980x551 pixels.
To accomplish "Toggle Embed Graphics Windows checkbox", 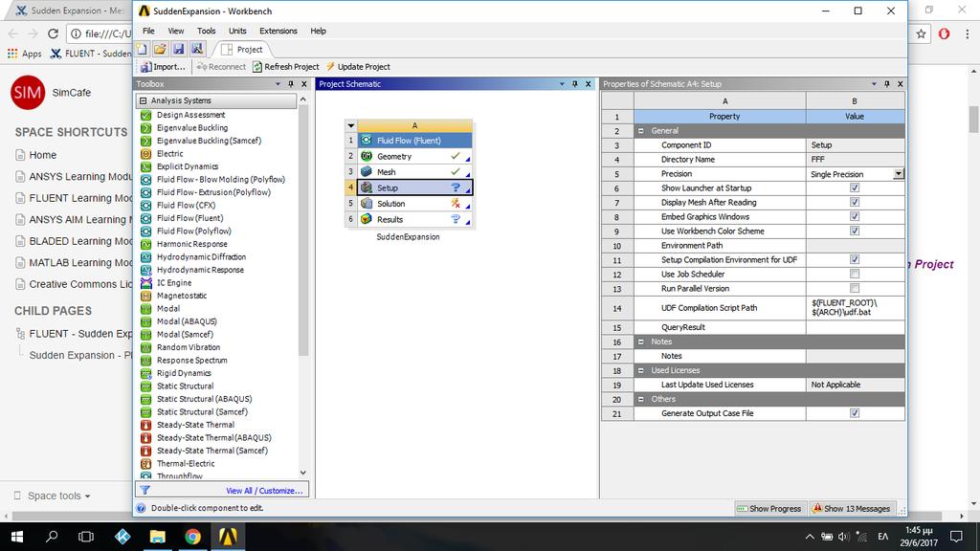I will pos(855,217).
